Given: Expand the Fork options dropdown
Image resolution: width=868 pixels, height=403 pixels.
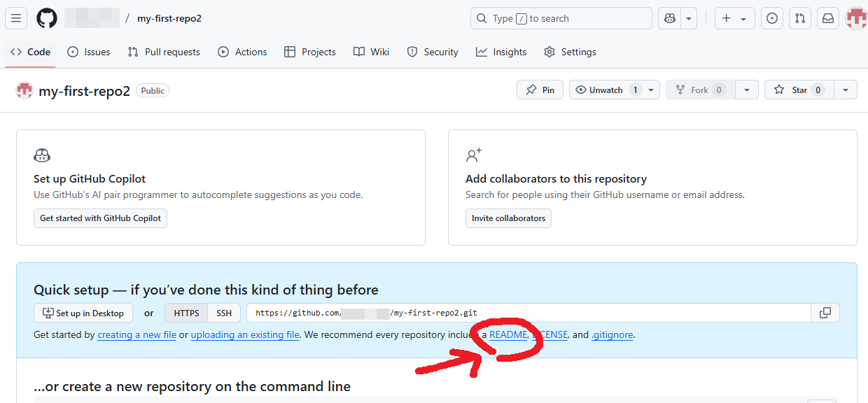Looking at the screenshot, I should (747, 90).
